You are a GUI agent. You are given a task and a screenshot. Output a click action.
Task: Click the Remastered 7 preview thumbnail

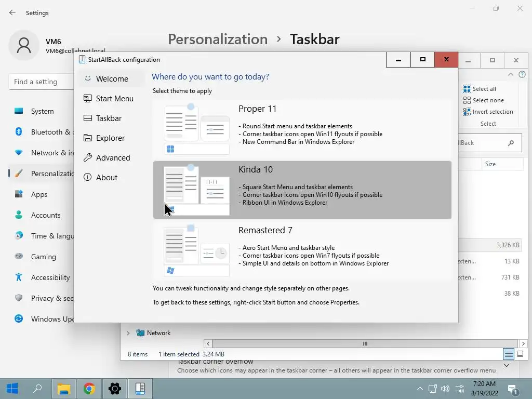pyautogui.click(x=196, y=251)
